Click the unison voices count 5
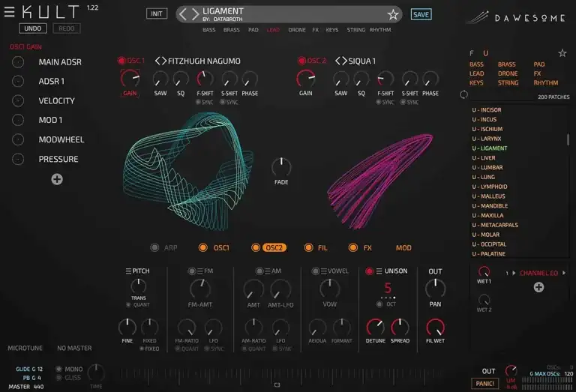Screen dimensions: 576x392 click(388, 287)
